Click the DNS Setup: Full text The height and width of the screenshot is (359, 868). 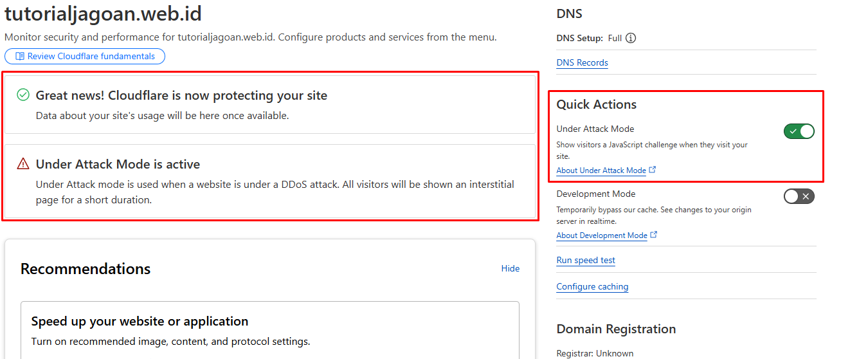[589, 38]
